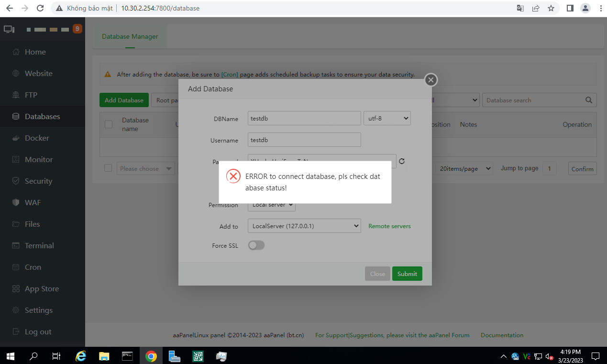
Task: Click the Cron calendar icon
Action: tap(16, 267)
